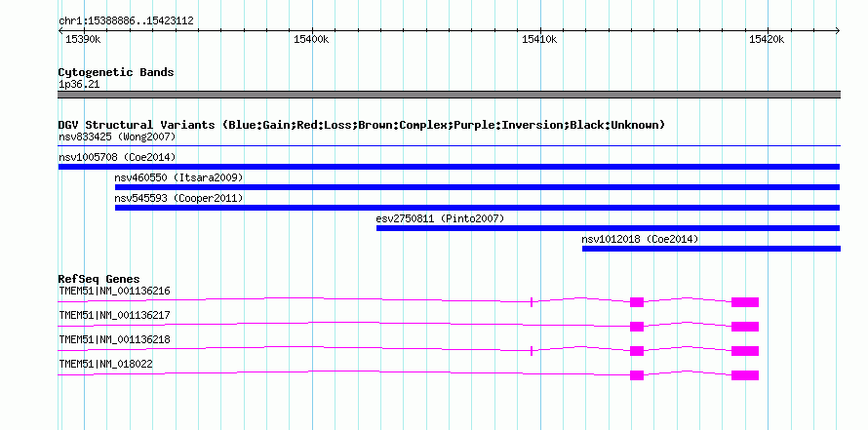Open the nsv1012018 (Coe2014) variant label
The image size is (868, 430).
coord(640,239)
